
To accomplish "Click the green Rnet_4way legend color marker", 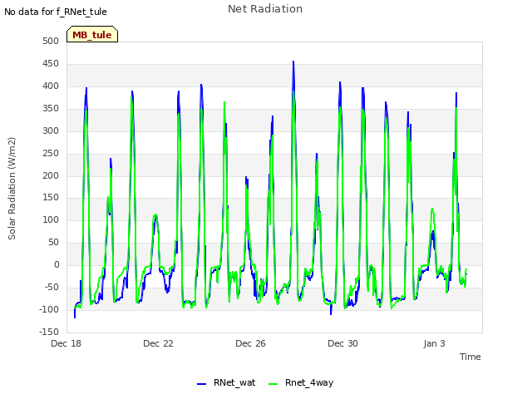I will pos(273,384).
